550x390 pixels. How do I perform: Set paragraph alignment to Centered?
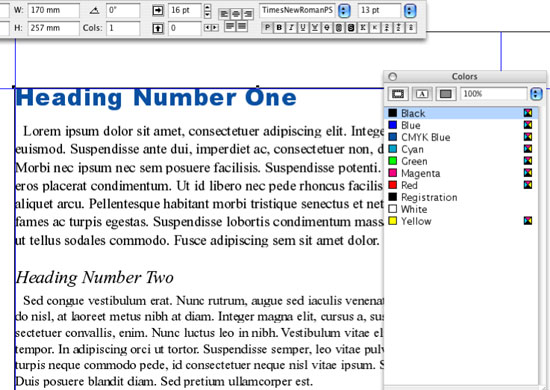(x=236, y=14)
